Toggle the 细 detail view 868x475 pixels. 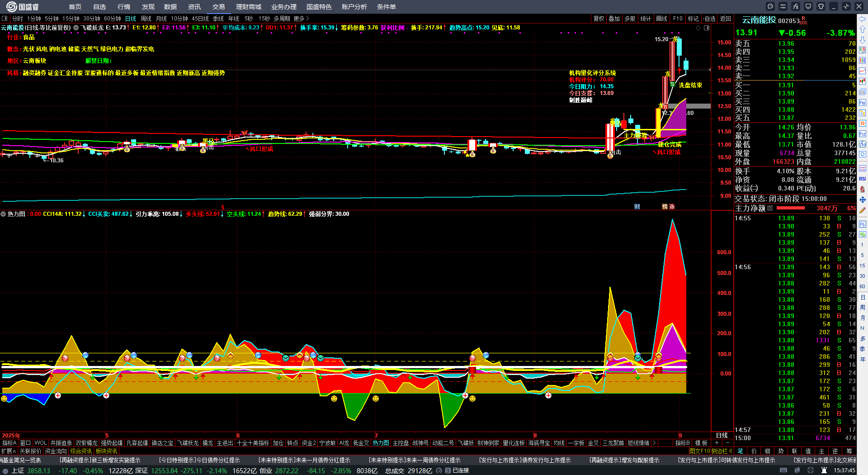point(767,451)
